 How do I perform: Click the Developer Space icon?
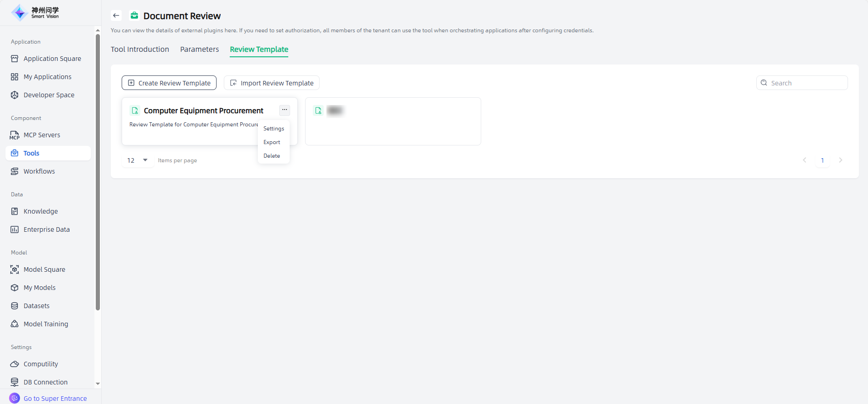point(15,95)
